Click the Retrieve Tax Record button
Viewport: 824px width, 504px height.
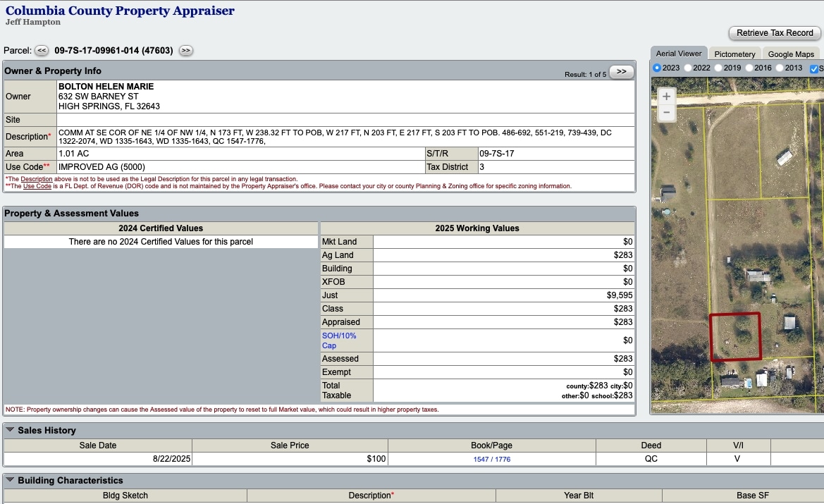click(775, 33)
